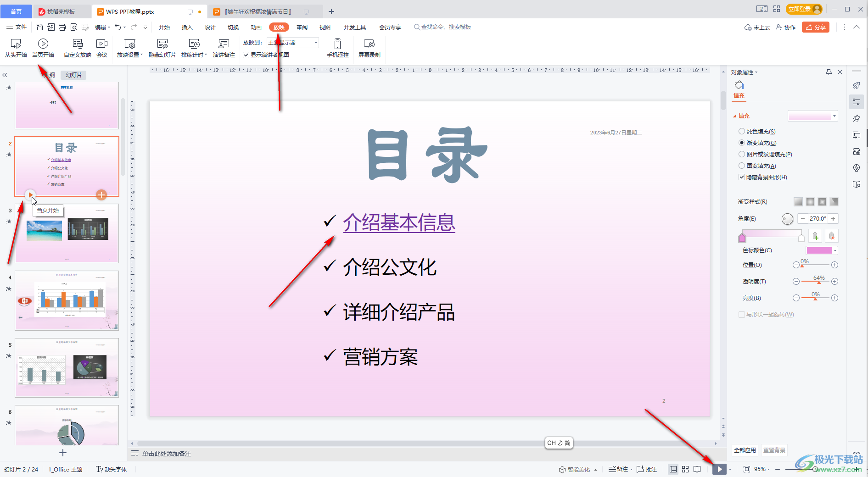The height and width of the screenshot is (477, 868).
Task: Select slide 4 thumbnail with bar chart
Action: [67, 300]
